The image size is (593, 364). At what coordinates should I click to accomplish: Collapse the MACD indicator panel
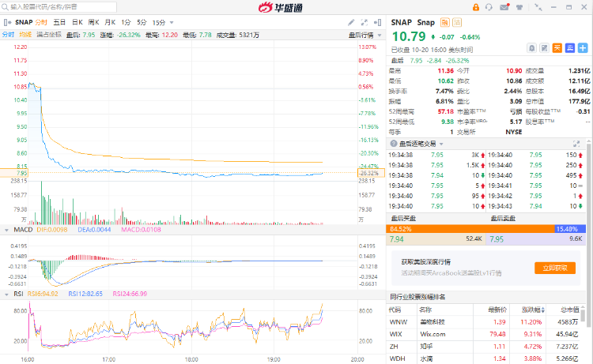pos(6,230)
